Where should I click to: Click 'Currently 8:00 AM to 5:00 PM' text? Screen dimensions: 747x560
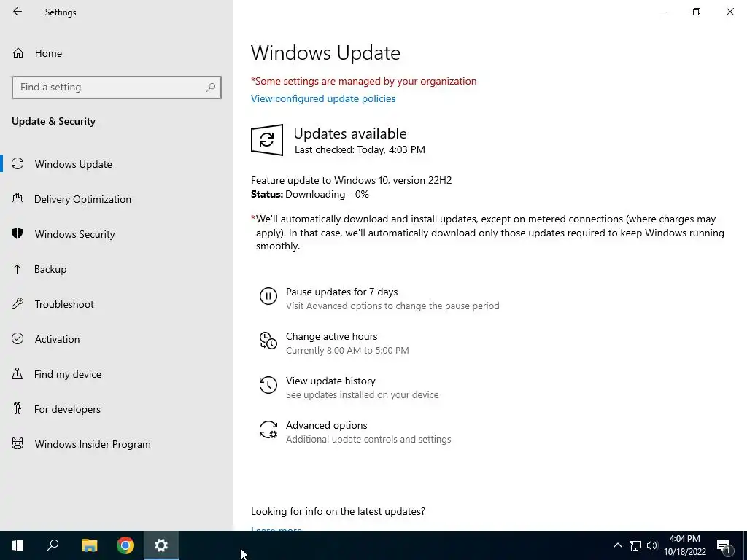[347, 351]
